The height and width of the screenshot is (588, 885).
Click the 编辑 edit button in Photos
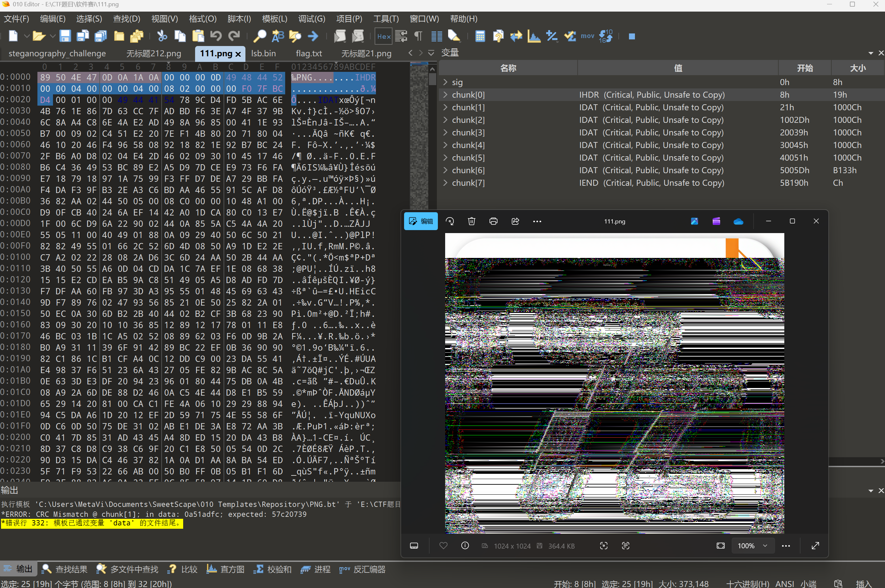coord(421,221)
